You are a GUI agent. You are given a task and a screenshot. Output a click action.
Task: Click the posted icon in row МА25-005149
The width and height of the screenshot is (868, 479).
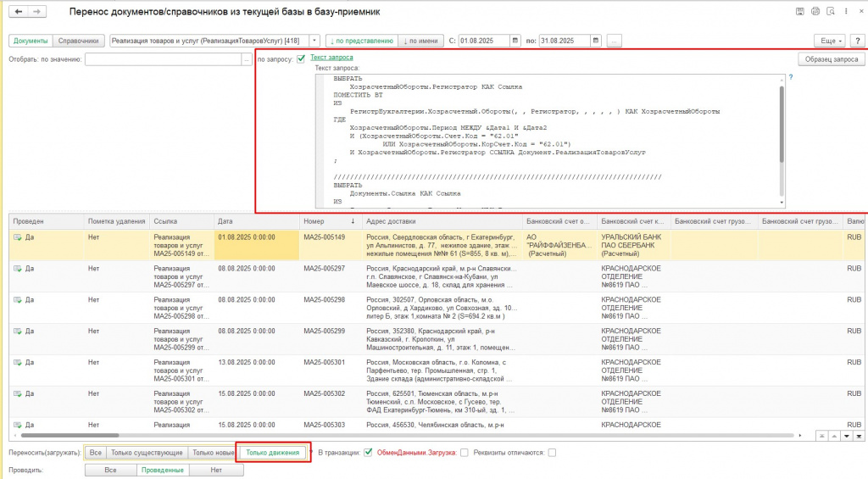(x=18, y=237)
